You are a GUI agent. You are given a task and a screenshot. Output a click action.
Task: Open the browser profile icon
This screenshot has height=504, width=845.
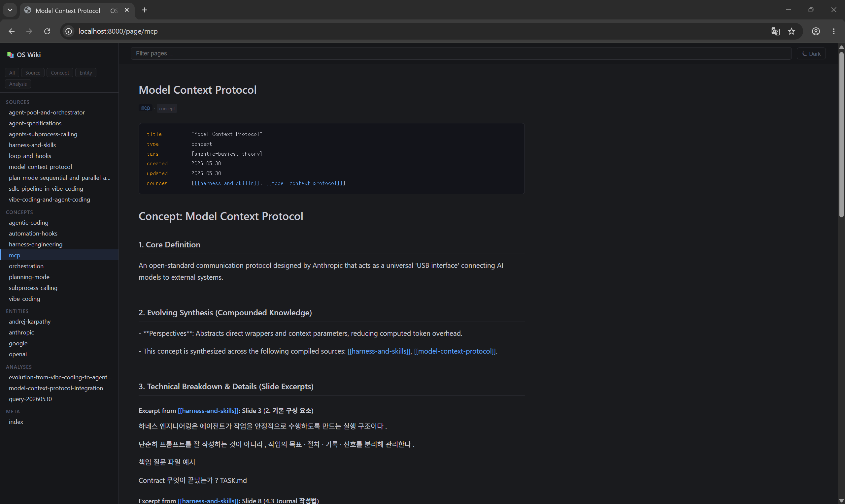click(816, 31)
